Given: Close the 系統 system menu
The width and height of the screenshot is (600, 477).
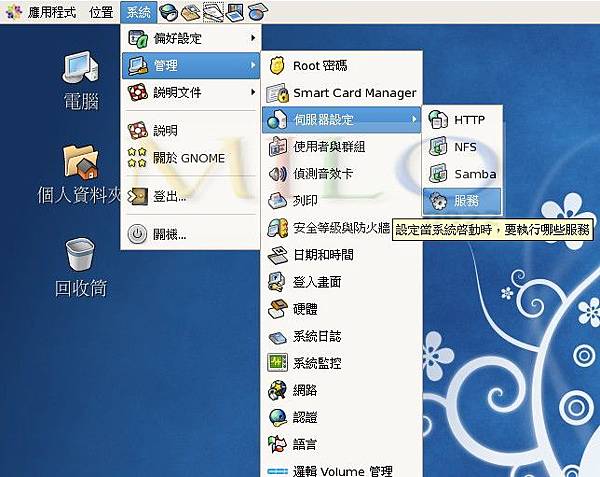Looking at the screenshot, I should click(139, 12).
